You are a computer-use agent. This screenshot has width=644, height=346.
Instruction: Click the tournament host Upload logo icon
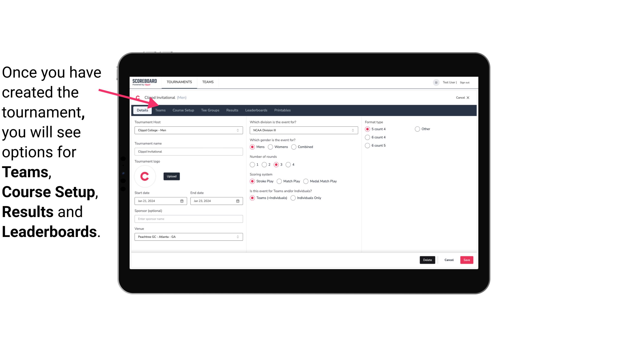point(172,176)
